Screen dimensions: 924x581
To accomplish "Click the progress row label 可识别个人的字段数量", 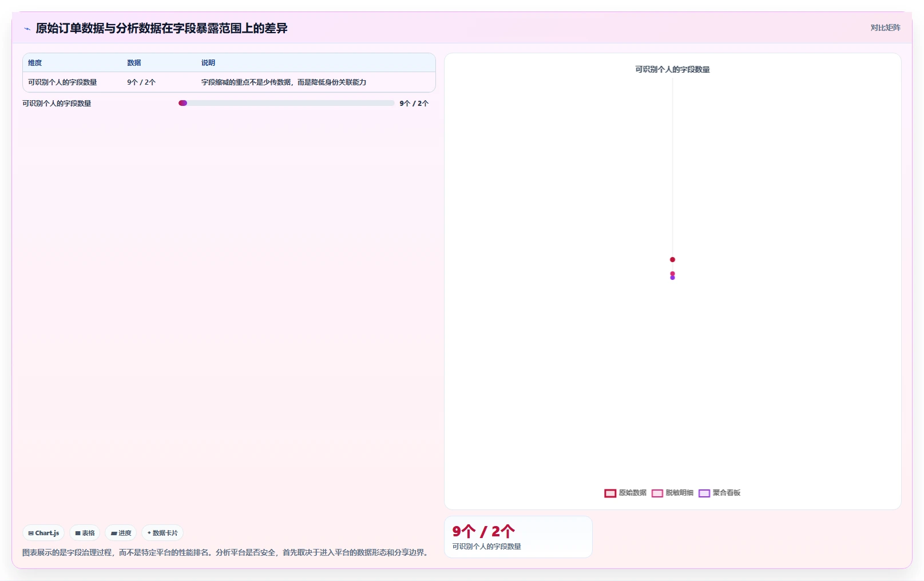I will (57, 104).
